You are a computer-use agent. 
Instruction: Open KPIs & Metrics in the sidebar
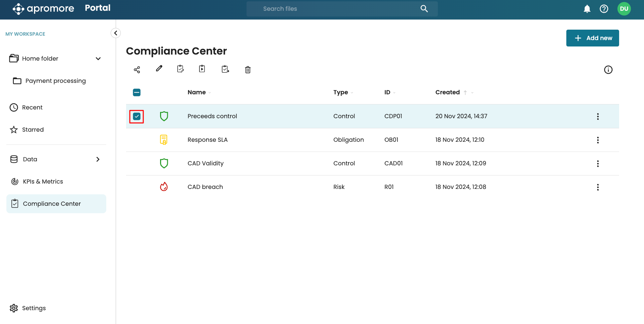coord(43,182)
